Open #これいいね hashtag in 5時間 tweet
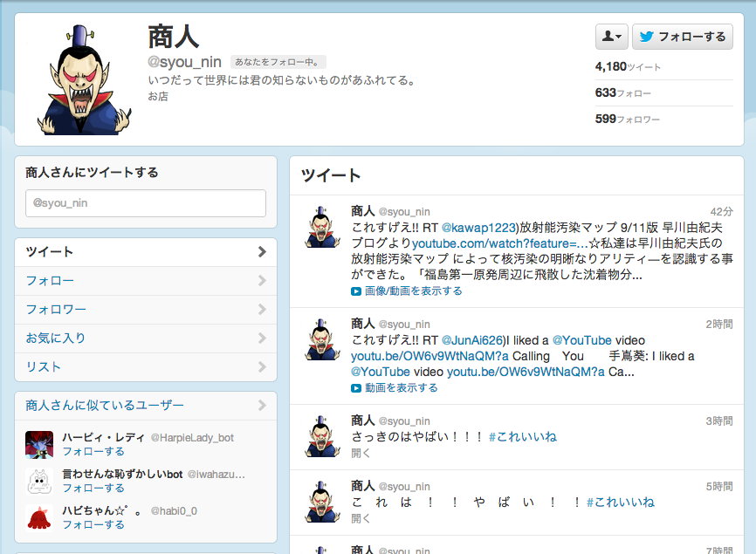The width and height of the screenshot is (756, 554). (621, 503)
